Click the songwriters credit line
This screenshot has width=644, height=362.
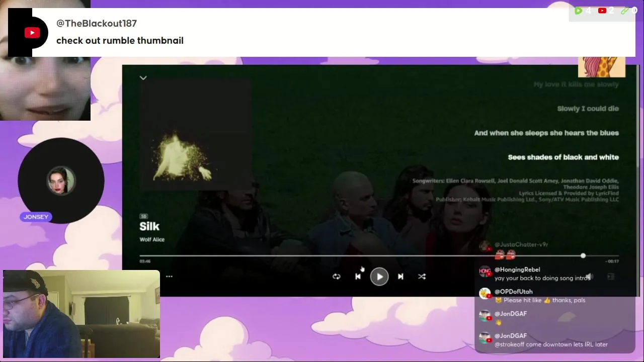pyautogui.click(x=516, y=184)
